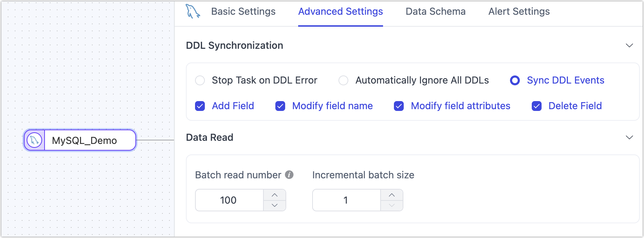
Task: Select Automatically Ignore All DDLs option
Action: click(343, 80)
